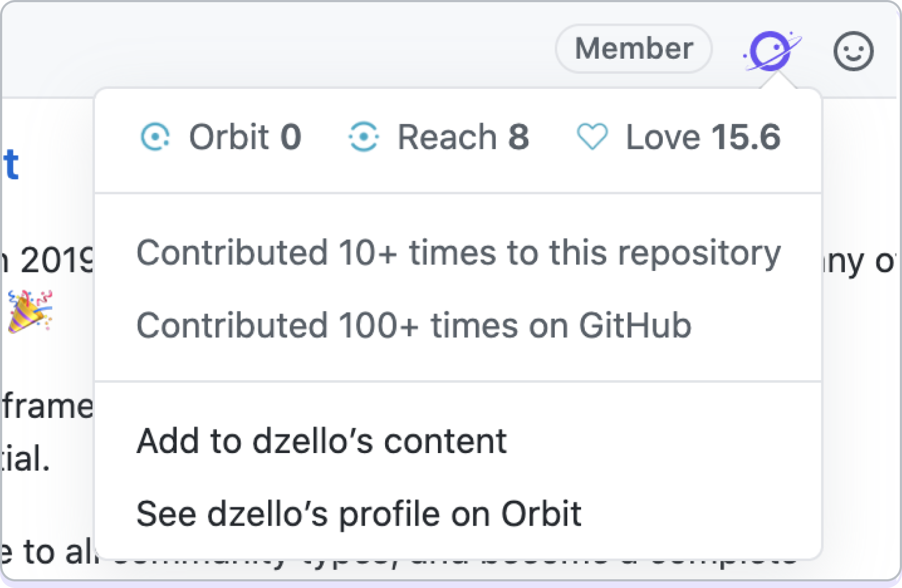Image resolution: width=902 pixels, height=588 pixels.
Task: Select the Reach 8 score value
Action: [x=518, y=137]
